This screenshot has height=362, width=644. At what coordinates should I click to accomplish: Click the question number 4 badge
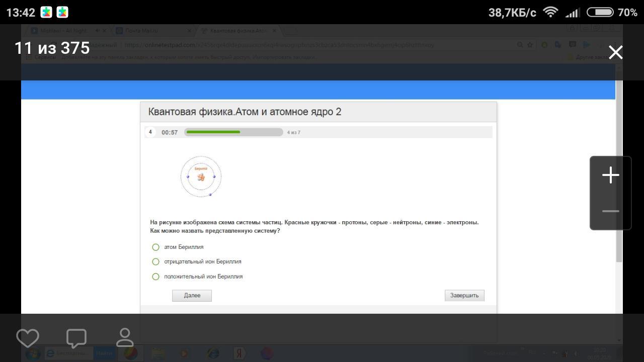(150, 132)
